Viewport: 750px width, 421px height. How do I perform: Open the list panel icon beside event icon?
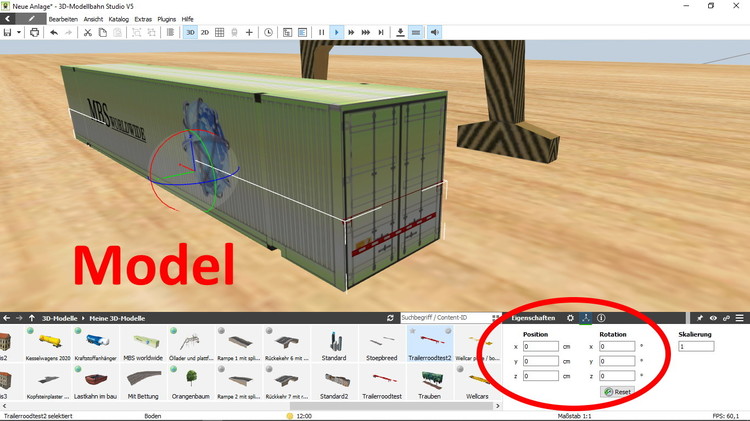302,33
